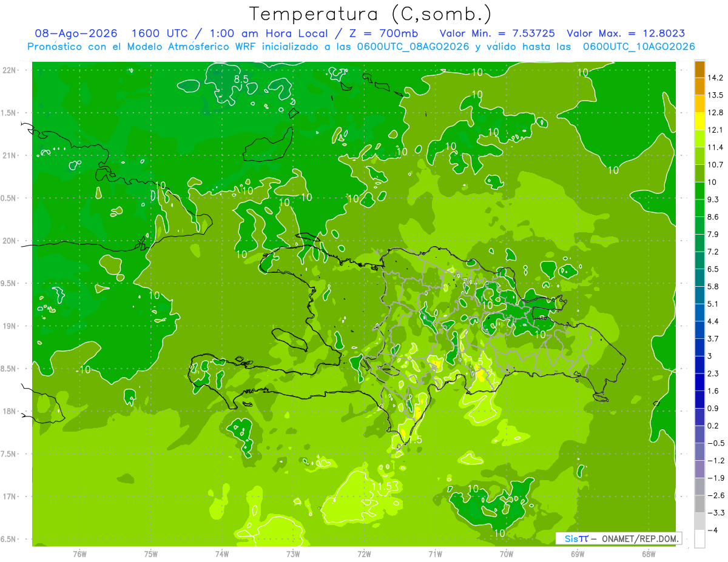This screenshot has width=728, height=562.
Task: Click "Valor Max. = 12.8023" text
Action: 626,33
